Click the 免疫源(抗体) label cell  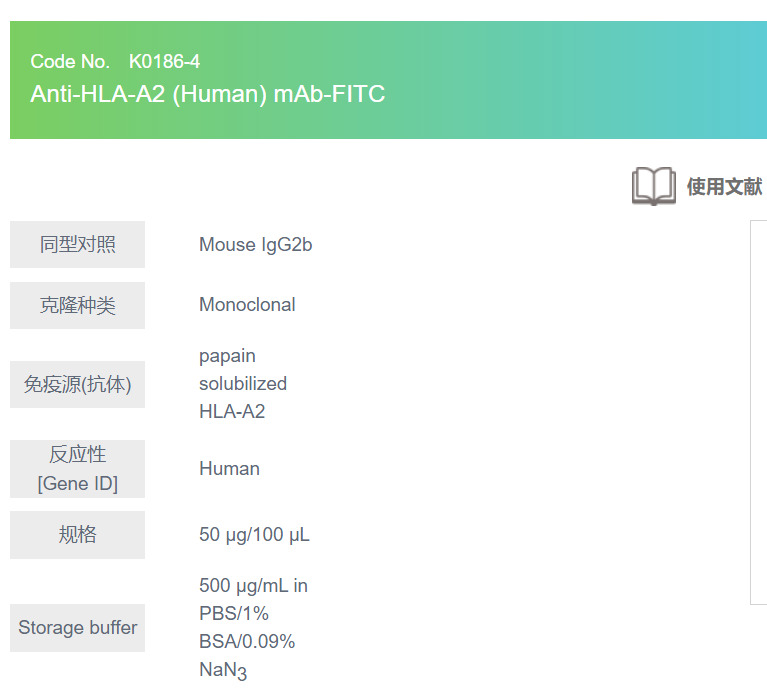pyautogui.click(x=77, y=384)
